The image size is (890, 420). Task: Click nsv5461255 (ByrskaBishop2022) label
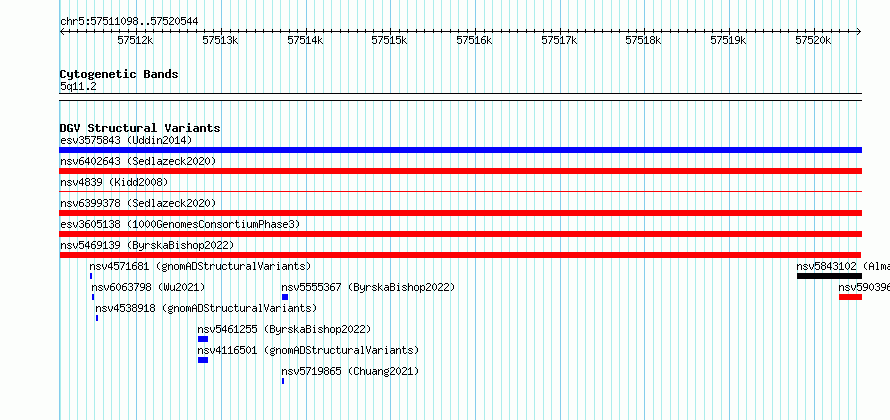click(x=284, y=329)
